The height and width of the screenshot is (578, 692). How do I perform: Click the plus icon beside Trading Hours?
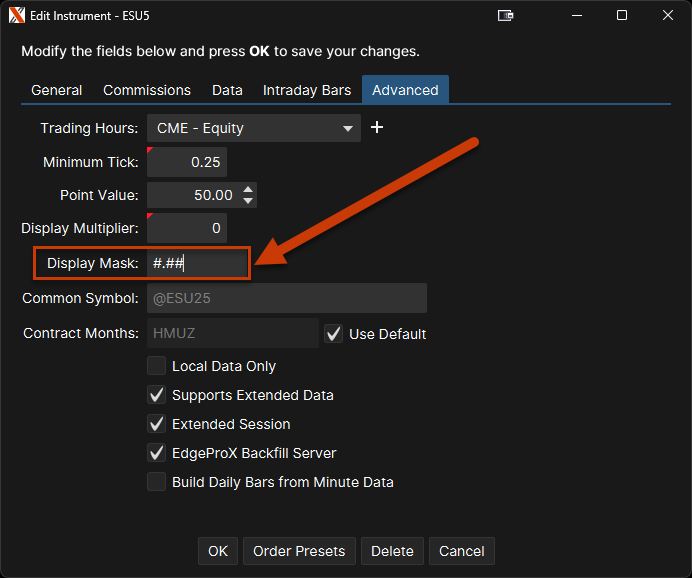pos(377,128)
